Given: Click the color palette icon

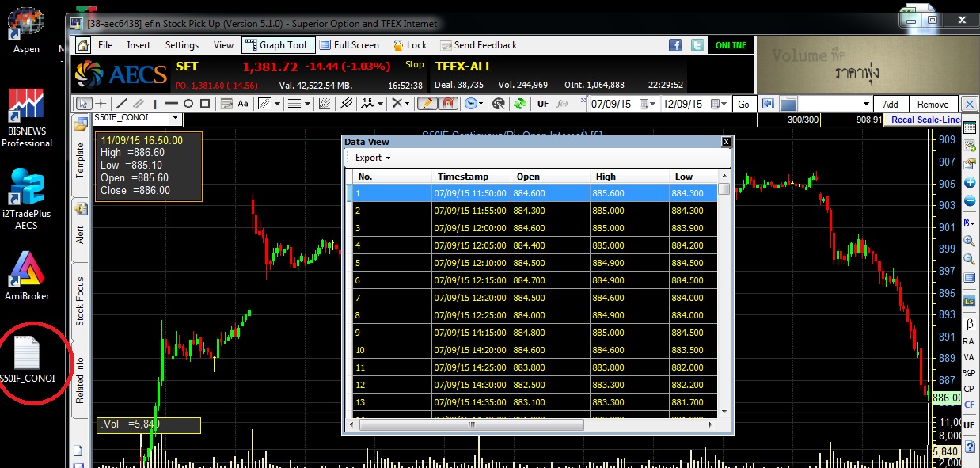Looking at the screenshot, I should click(x=499, y=104).
